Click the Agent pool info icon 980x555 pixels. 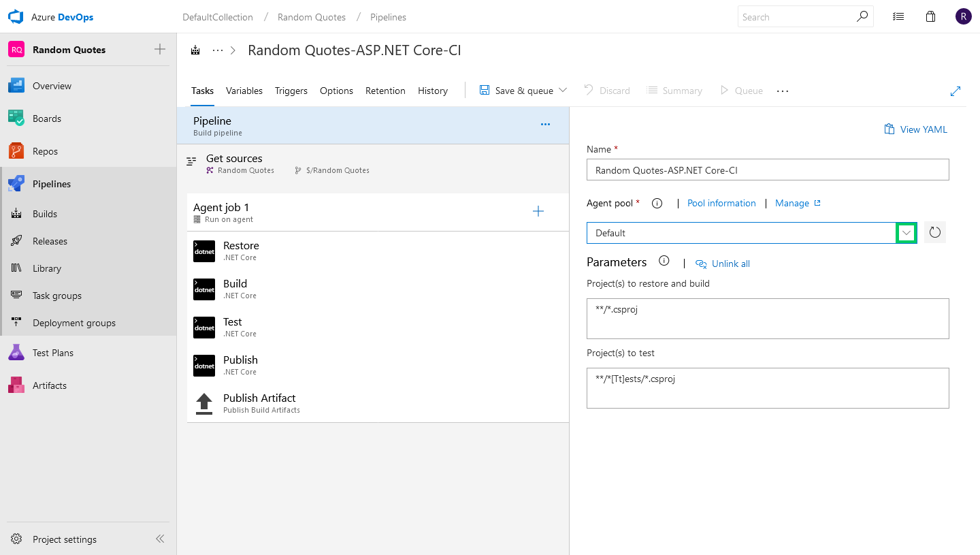point(657,203)
